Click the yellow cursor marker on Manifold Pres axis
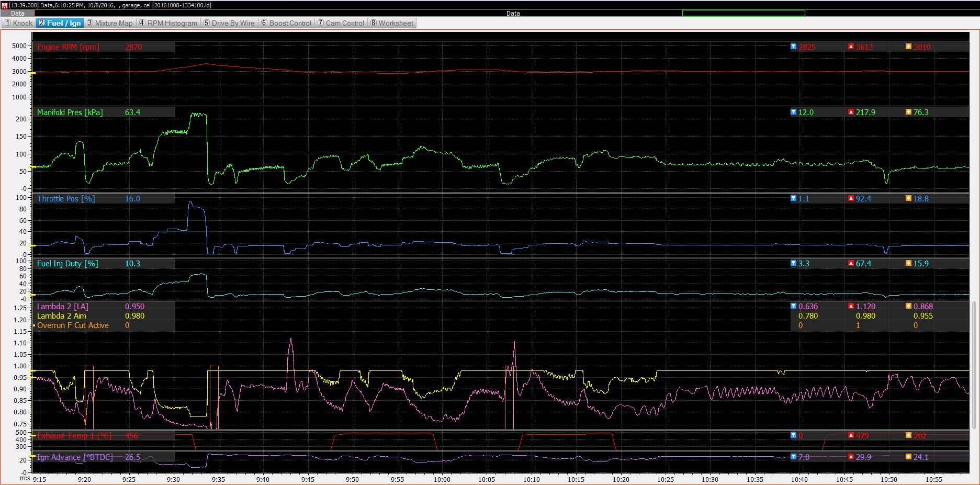Screen dimensions: 980x485 (32, 166)
